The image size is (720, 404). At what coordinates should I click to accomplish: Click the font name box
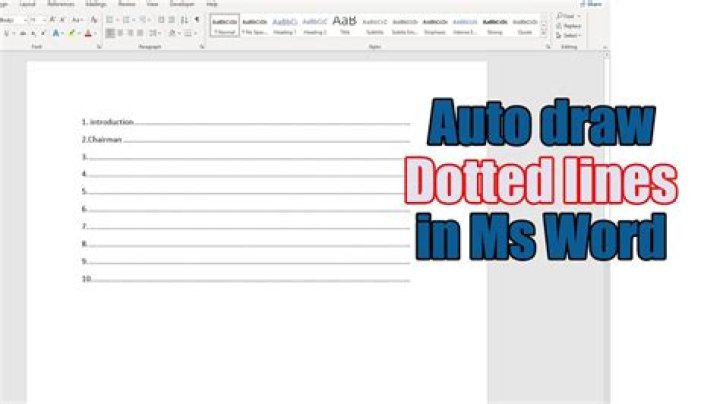[12, 20]
